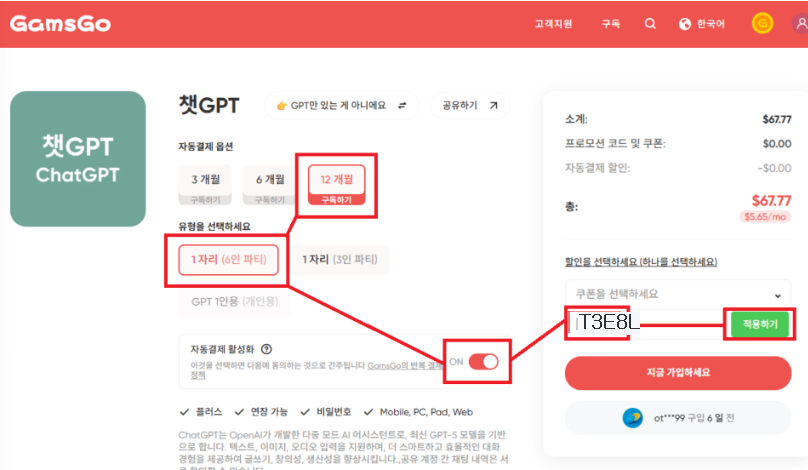This screenshot has width=808, height=470.
Task: Toggle the auto-renewal ON switch
Action: tap(483, 362)
